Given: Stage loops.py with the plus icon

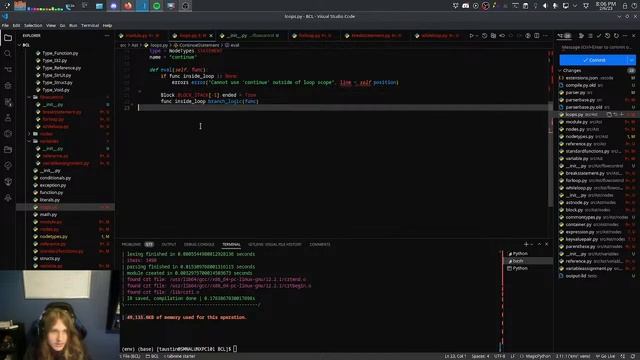Looking at the screenshot, I should pos(622,115).
